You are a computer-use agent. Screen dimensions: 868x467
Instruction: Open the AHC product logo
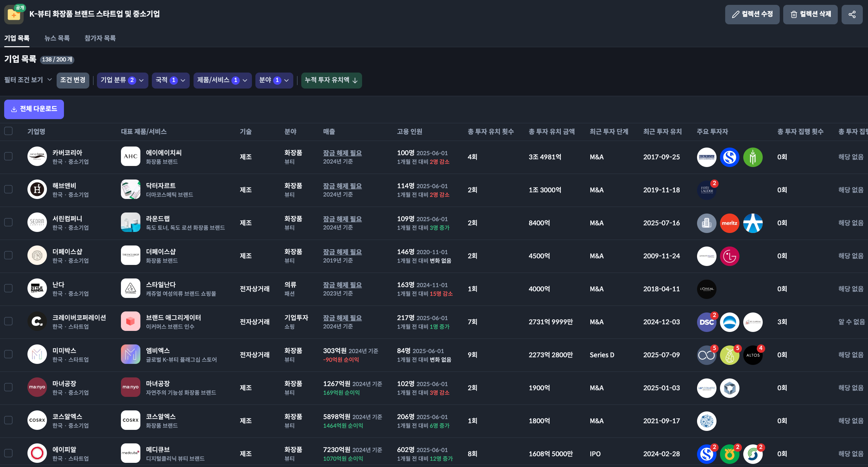(x=131, y=157)
